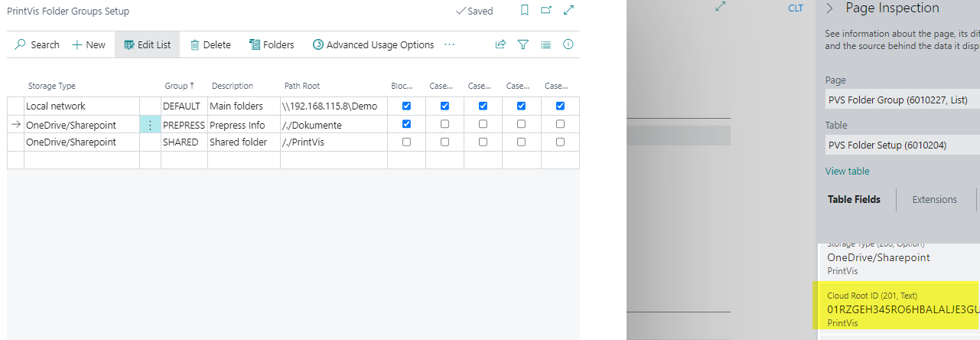Click the Share icon
The image size is (980, 340).
coord(500,45)
